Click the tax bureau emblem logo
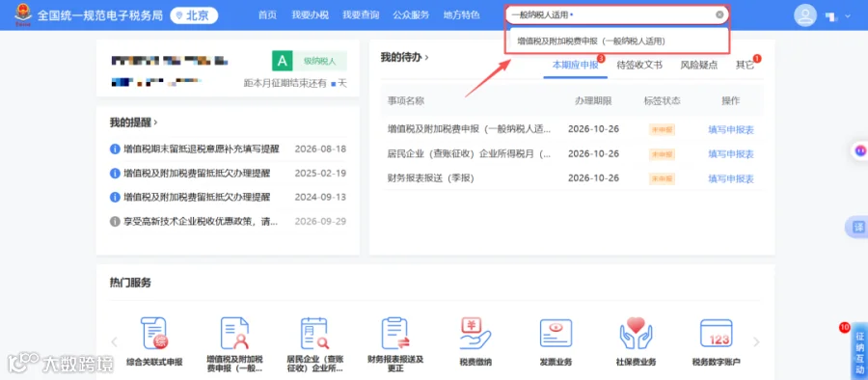 (23, 15)
